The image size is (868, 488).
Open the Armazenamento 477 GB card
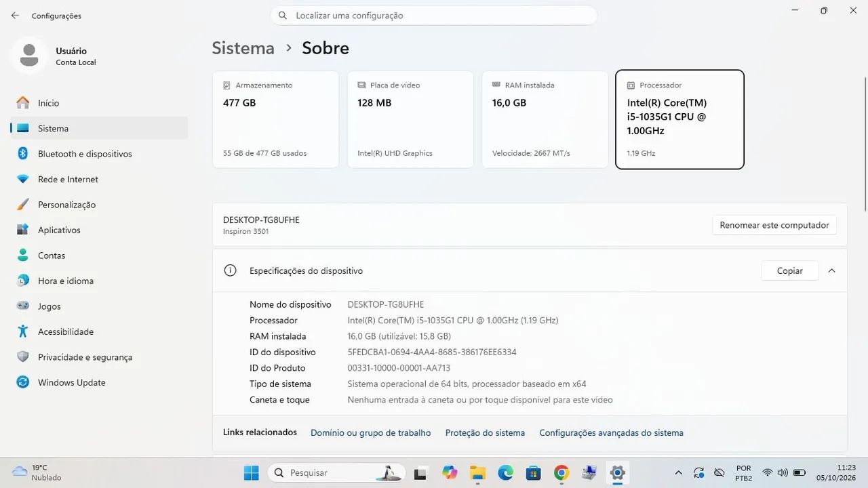[x=275, y=119]
